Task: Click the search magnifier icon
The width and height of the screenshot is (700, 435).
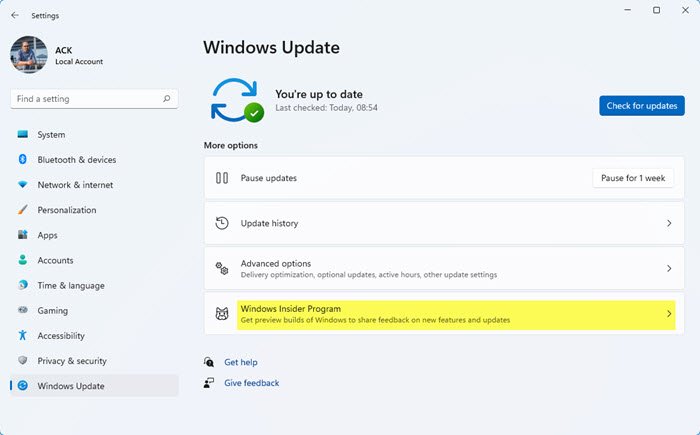Action: coord(167,99)
